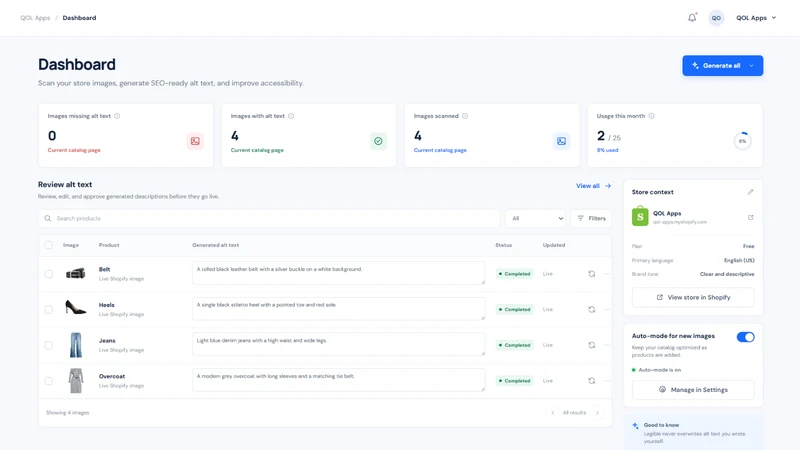Click View store in Shopify
Image resolution: width=800 pixels, height=450 pixels.
point(693,297)
